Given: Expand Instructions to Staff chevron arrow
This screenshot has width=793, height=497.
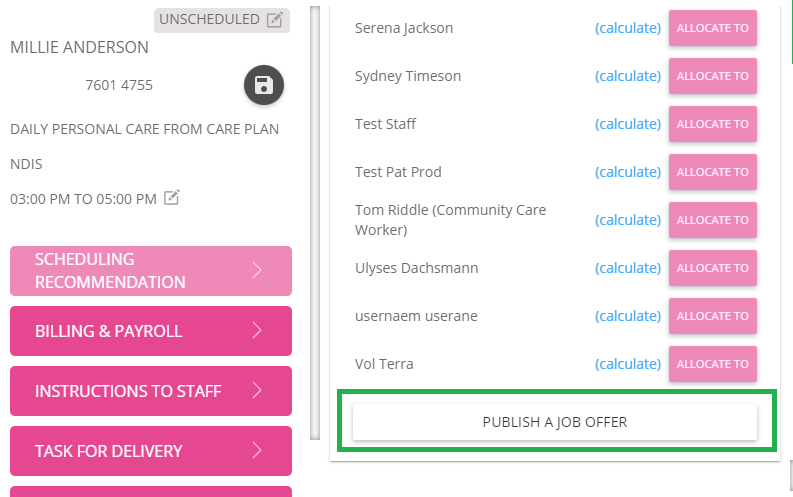Looking at the screenshot, I should [257, 390].
